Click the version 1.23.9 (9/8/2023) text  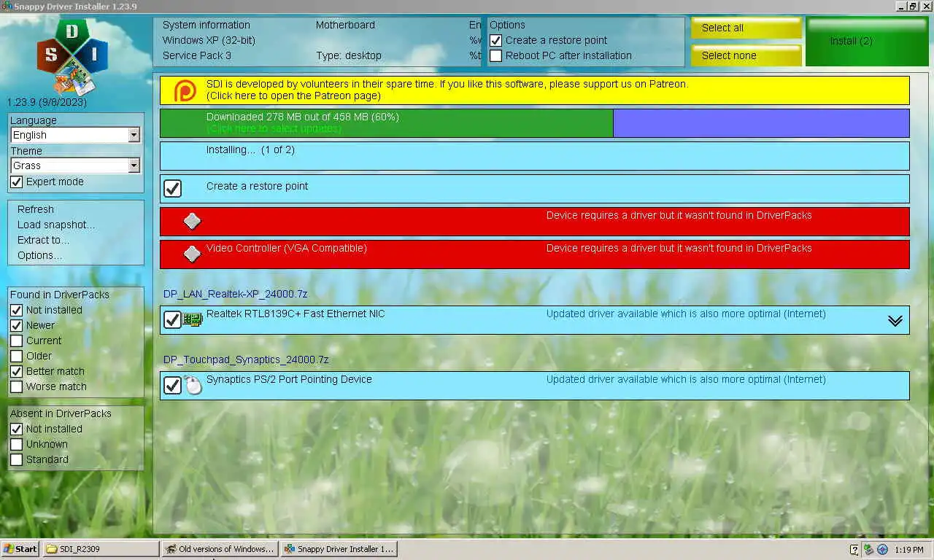(47, 102)
